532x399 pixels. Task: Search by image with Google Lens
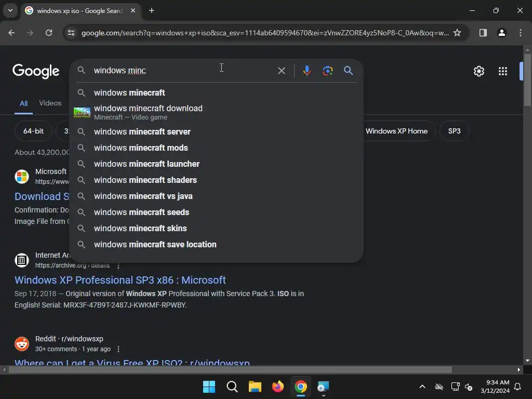point(327,71)
